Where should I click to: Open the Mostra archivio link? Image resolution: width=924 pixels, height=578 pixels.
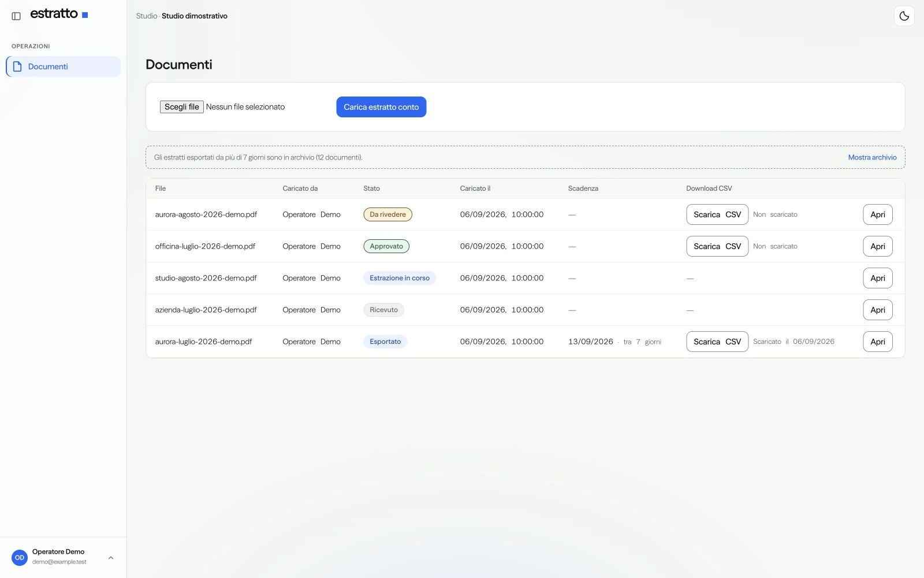pyautogui.click(x=872, y=157)
